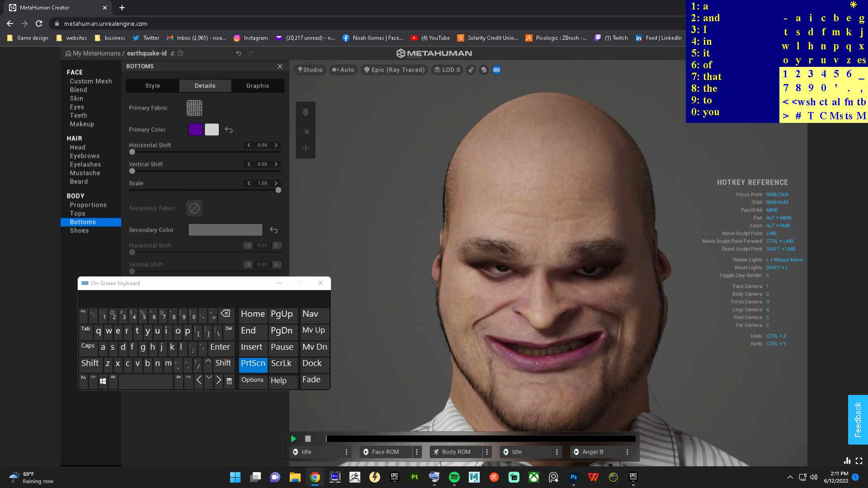Image resolution: width=868 pixels, height=488 pixels.
Task: Open the Pixologic ZBrush bookmark
Action: point(556,38)
